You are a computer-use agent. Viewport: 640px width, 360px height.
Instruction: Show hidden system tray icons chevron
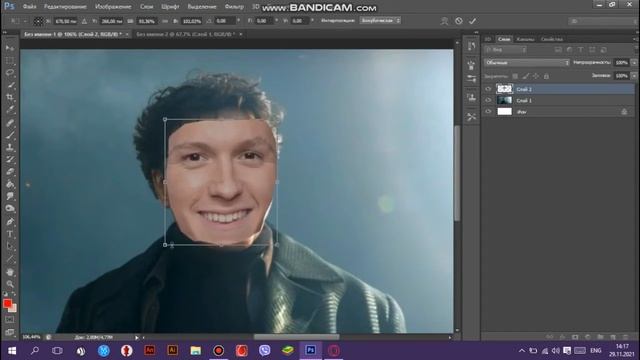(x=522, y=351)
